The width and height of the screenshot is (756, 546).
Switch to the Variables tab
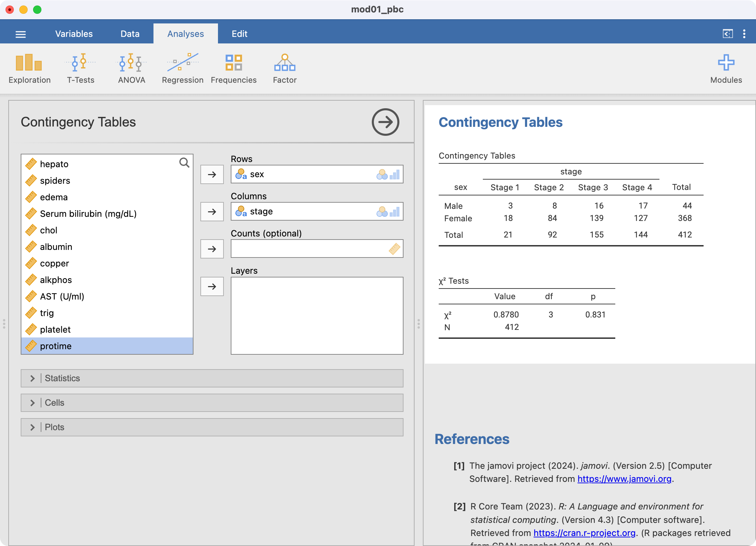click(x=74, y=34)
